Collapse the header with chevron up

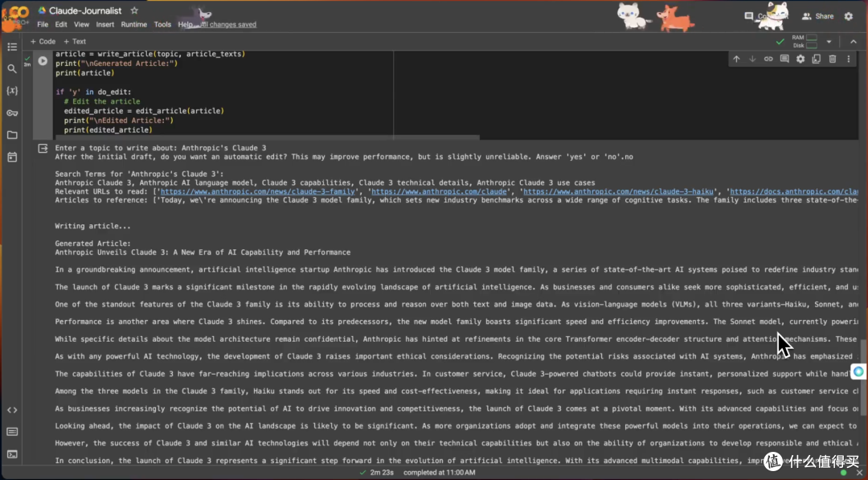[853, 42]
